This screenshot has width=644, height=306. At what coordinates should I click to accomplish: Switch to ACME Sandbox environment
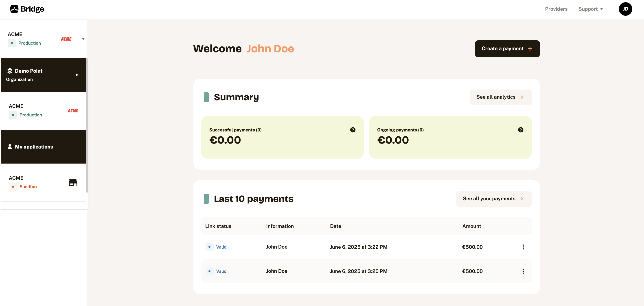tap(44, 182)
